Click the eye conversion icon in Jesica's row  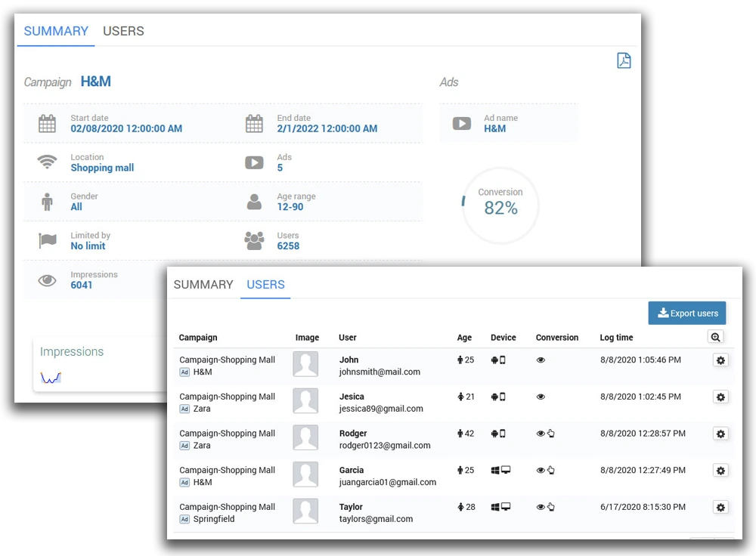coord(541,397)
